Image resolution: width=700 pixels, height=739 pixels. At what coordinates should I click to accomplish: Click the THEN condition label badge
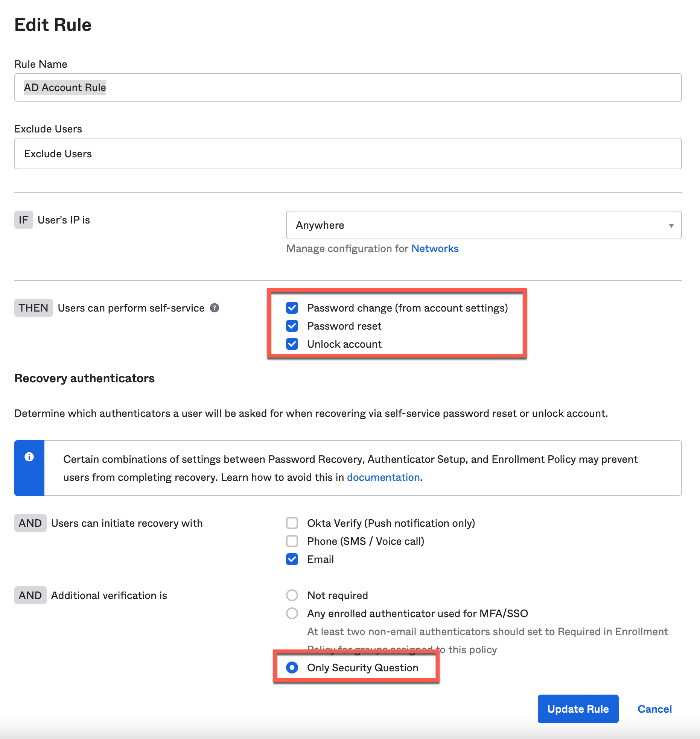pos(33,308)
